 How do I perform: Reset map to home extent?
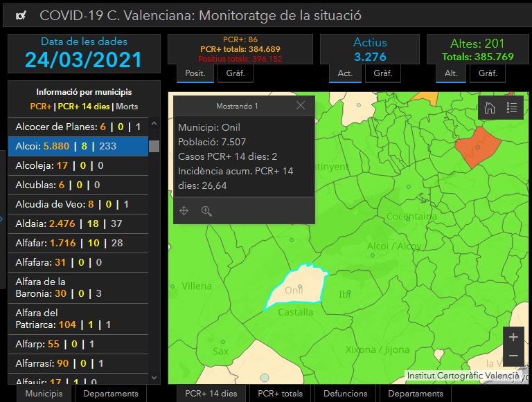tap(490, 107)
